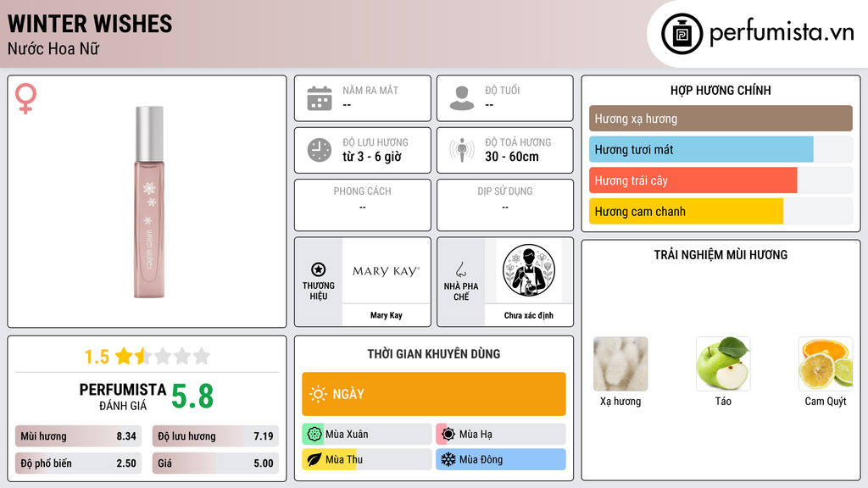Select the Mùa Xuân season bar
This screenshot has height=488, width=868.
(367, 435)
